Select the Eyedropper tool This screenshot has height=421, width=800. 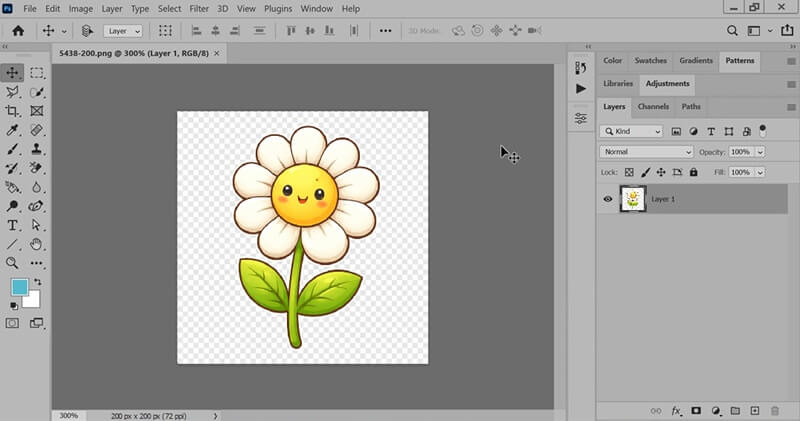[x=12, y=130]
